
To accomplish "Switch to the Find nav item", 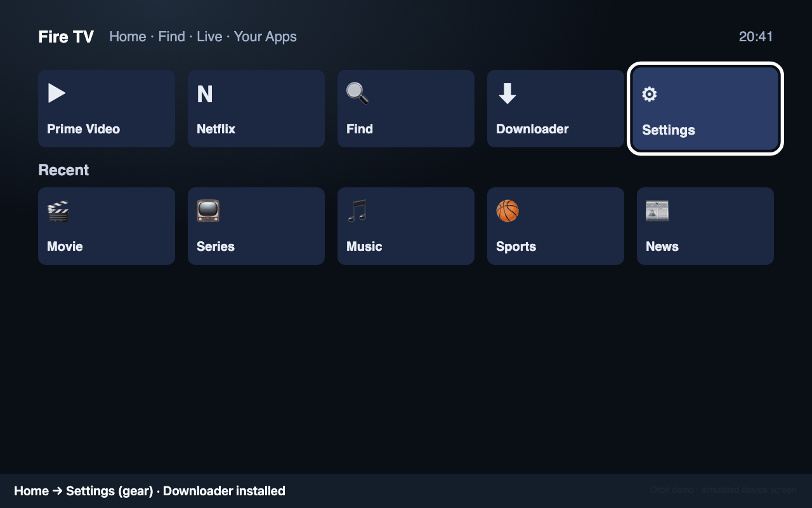I will click(172, 37).
